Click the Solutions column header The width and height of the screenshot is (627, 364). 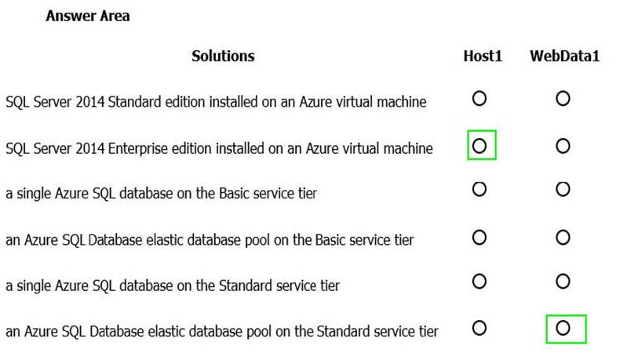click(223, 56)
